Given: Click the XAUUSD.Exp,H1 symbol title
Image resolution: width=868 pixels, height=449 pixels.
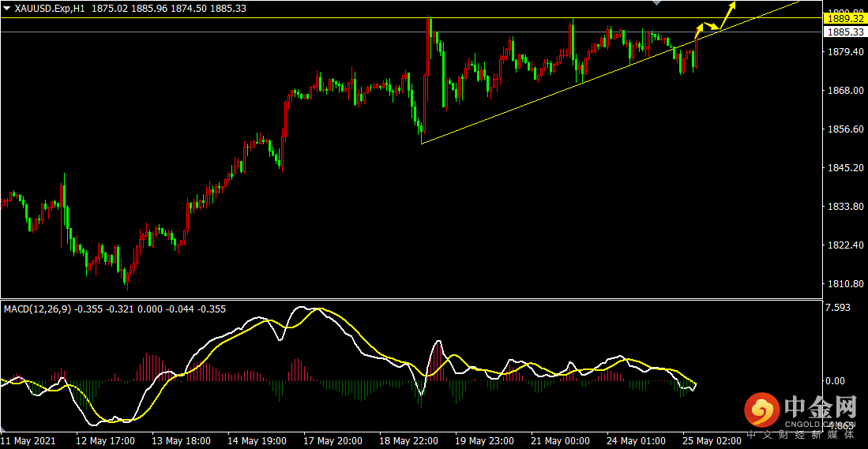Looking at the screenshot, I should (x=50, y=9).
